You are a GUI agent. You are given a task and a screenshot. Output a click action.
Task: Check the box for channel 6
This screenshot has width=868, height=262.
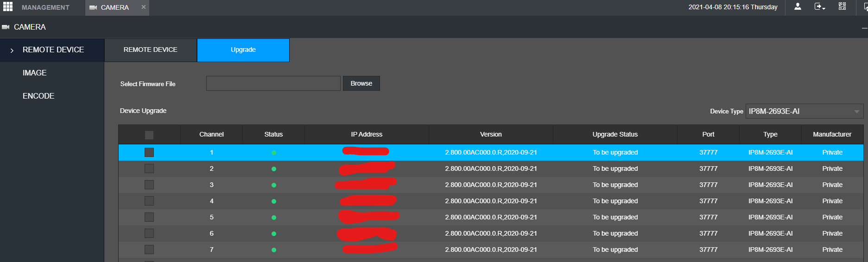click(149, 233)
